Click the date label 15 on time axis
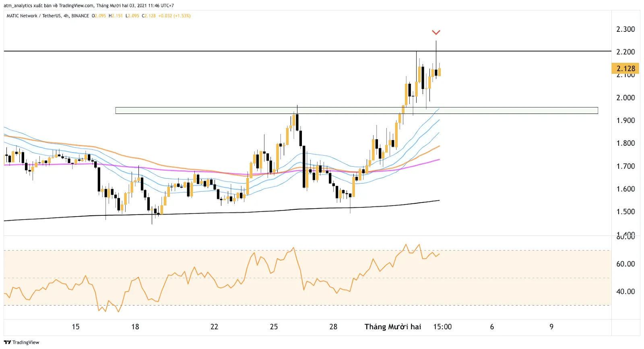 click(76, 327)
